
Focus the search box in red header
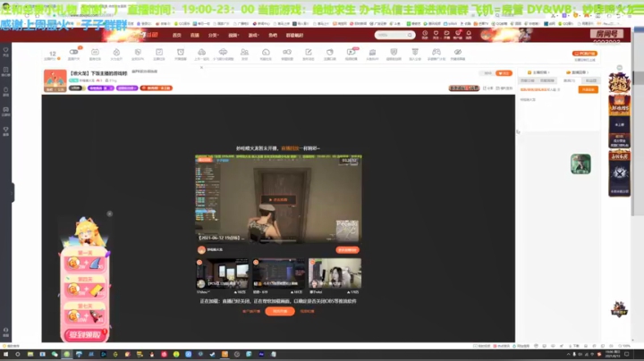pyautogui.click(x=394, y=35)
